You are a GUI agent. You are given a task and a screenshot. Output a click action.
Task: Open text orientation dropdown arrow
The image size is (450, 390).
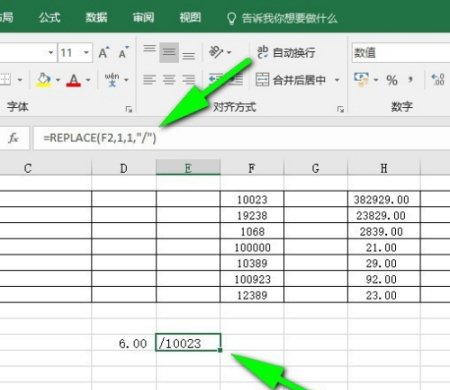point(229,52)
